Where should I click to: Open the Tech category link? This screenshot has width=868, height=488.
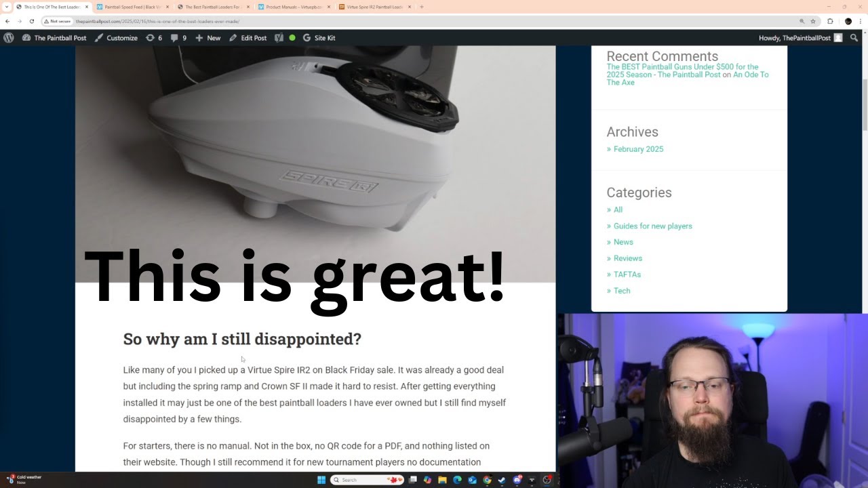[x=622, y=291]
